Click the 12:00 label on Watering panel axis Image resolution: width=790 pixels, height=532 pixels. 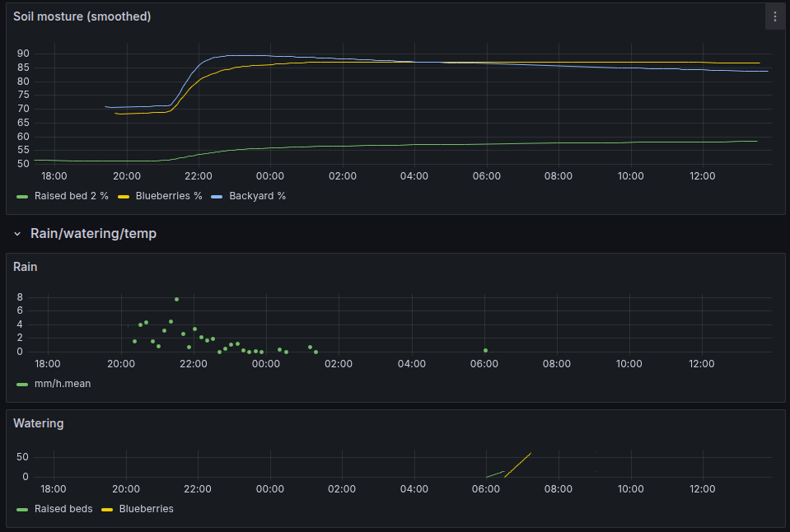[x=702, y=488]
